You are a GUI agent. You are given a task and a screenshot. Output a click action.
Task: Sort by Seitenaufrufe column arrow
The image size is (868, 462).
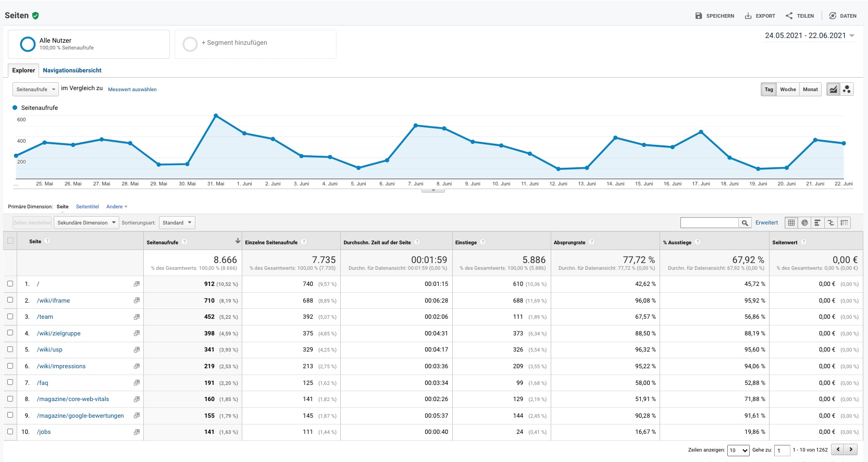pos(238,241)
